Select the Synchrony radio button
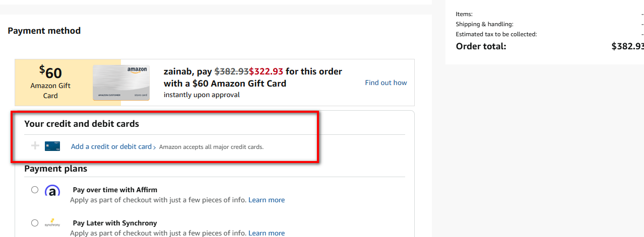Image resolution: width=644 pixels, height=237 pixels. pos(35,223)
